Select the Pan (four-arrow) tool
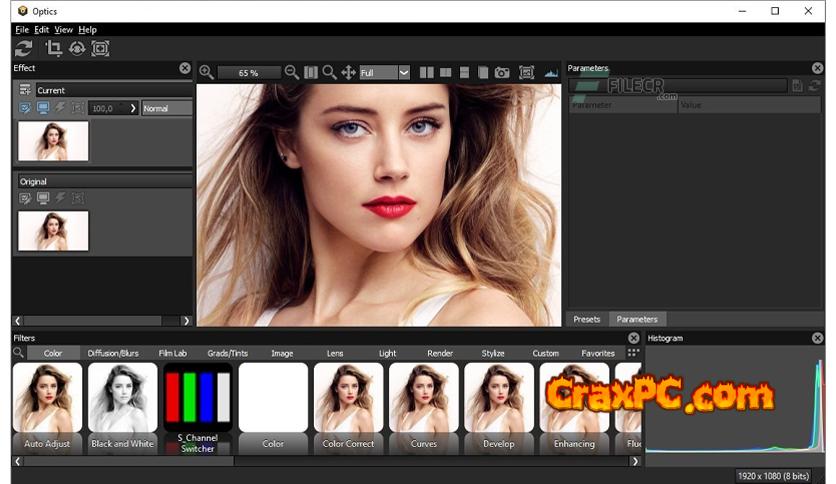836x484 pixels. (349, 72)
